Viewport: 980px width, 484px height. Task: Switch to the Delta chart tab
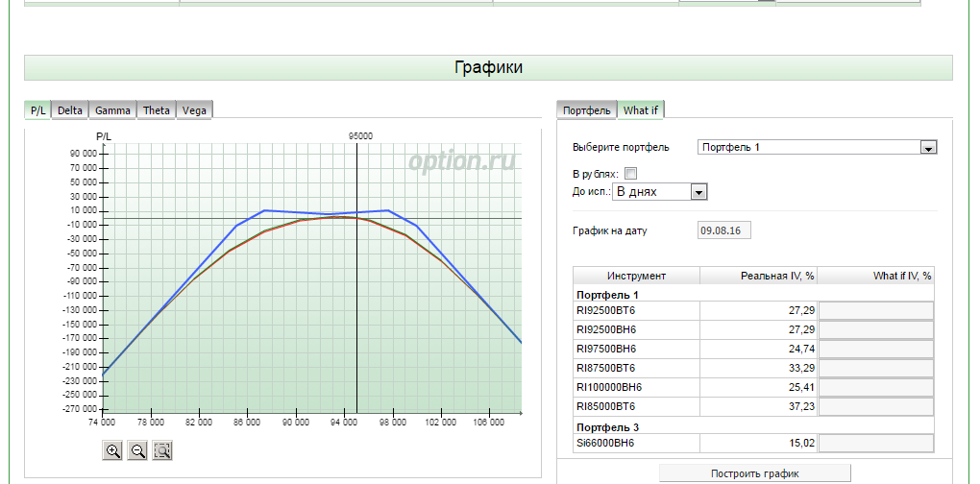(x=70, y=109)
